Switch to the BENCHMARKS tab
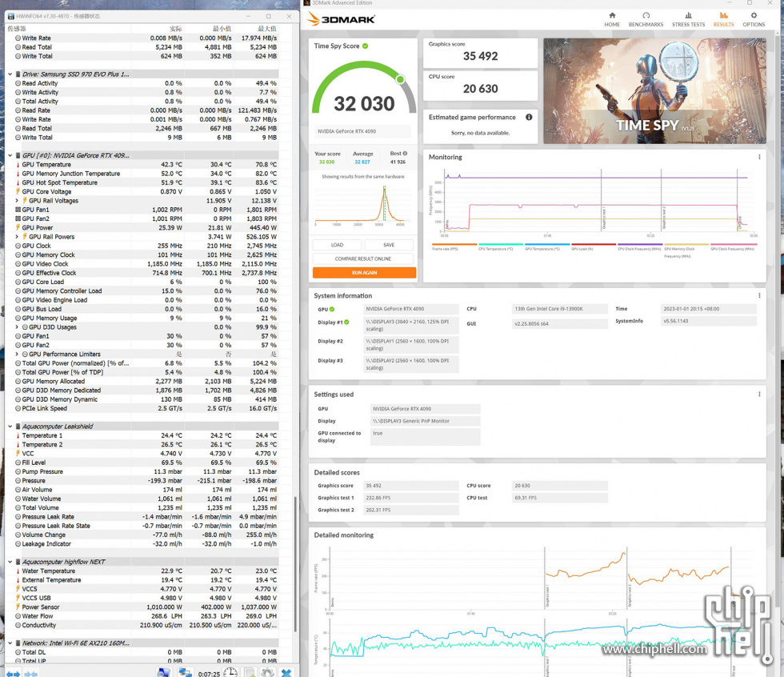The image size is (784, 677). [646, 19]
